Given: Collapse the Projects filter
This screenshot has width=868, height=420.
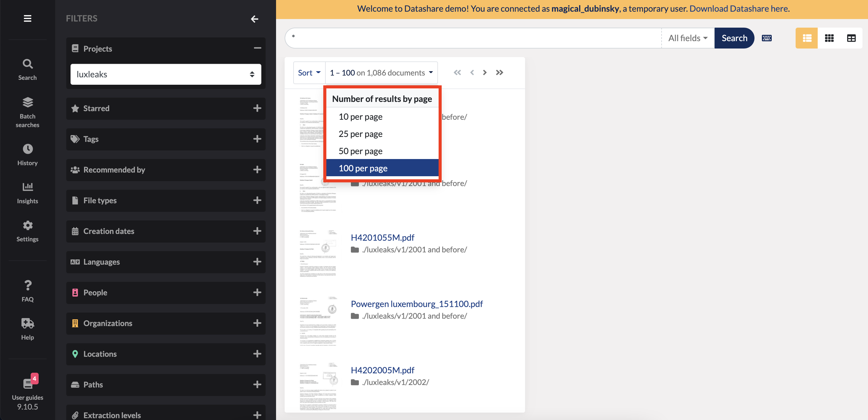Looking at the screenshot, I should pos(257,48).
